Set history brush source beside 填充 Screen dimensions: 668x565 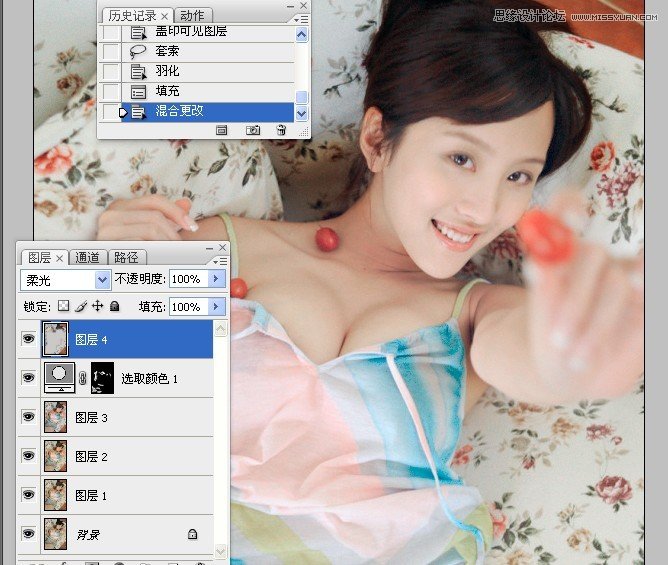pyautogui.click(x=110, y=92)
